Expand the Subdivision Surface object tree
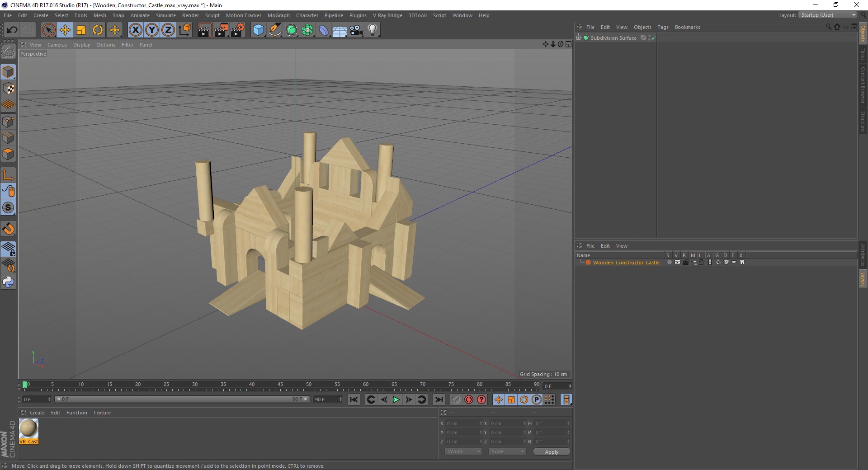Screen dimensions: 868x470 point(579,38)
